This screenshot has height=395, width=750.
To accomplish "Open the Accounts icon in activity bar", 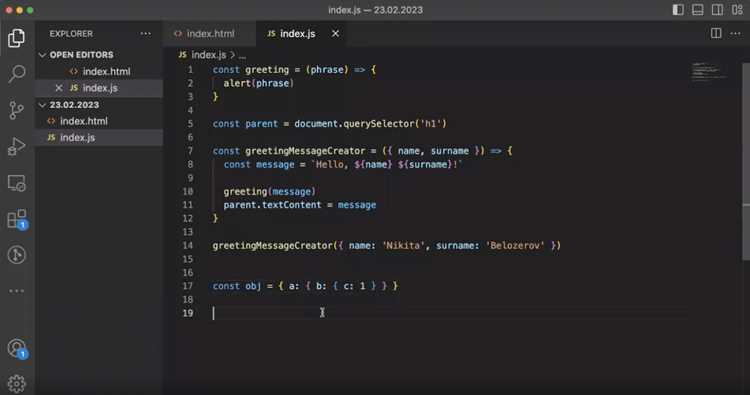I will click(x=17, y=349).
